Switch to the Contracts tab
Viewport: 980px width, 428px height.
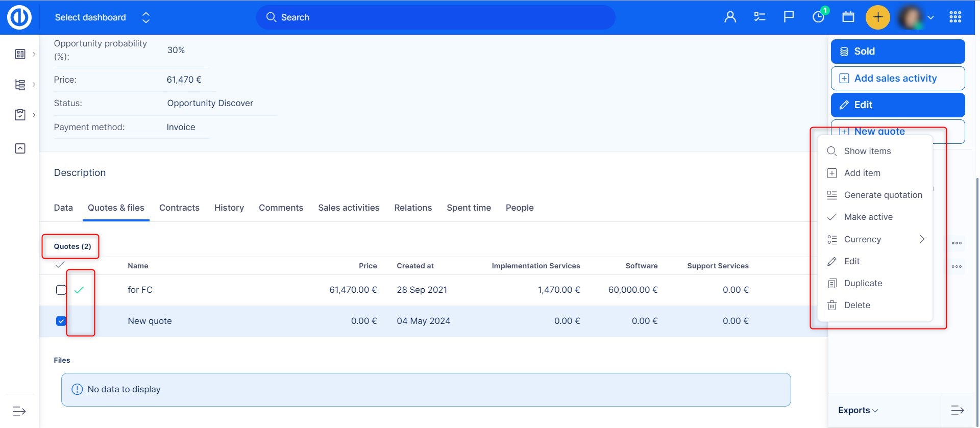click(x=179, y=208)
